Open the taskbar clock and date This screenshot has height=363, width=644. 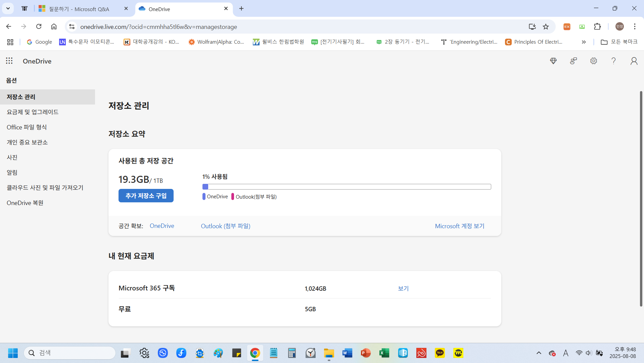point(623,353)
